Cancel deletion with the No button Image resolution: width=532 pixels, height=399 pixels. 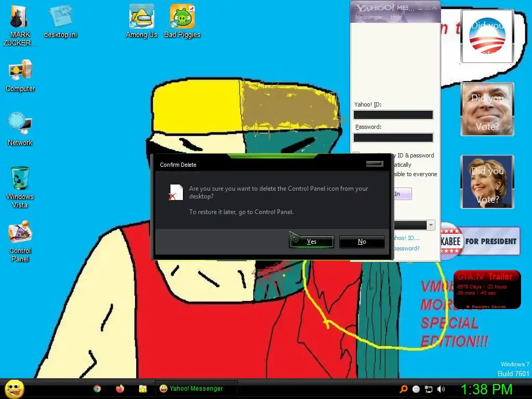tap(362, 242)
